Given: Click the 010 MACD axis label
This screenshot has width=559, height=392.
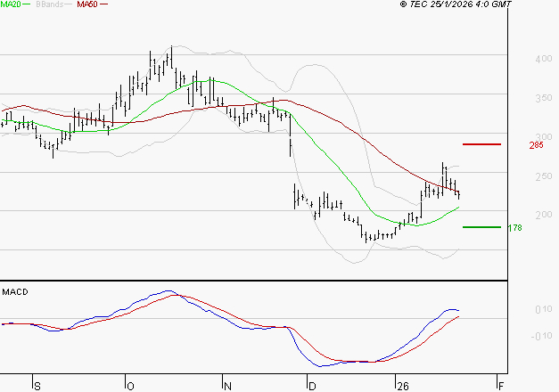Looking at the screenshot, I should tap(543, 309).
